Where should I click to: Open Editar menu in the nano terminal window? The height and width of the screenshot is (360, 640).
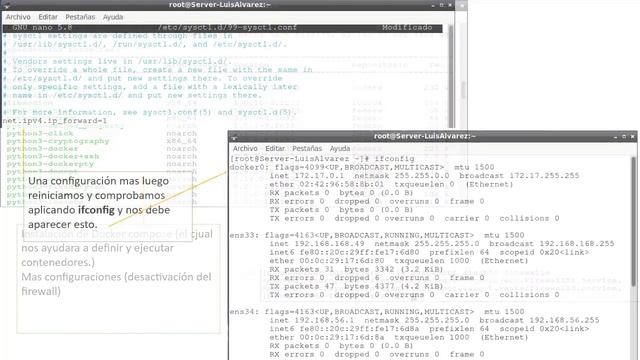pos(48,17)
